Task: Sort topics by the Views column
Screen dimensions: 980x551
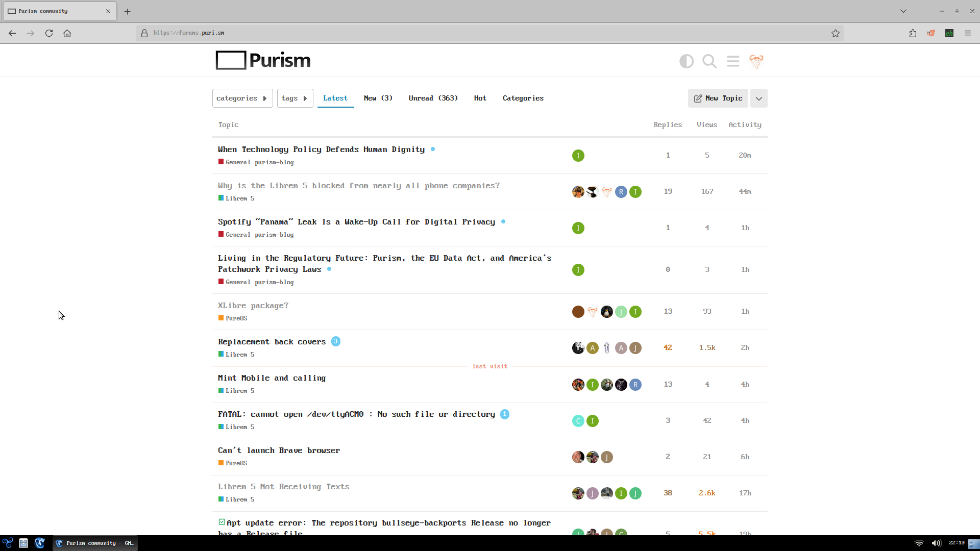Action: tap(706, 124)
